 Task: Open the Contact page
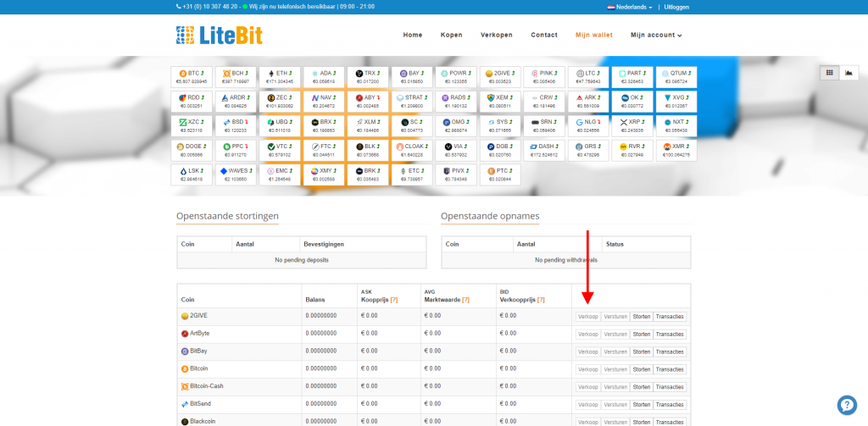click(x=544, y=35)
